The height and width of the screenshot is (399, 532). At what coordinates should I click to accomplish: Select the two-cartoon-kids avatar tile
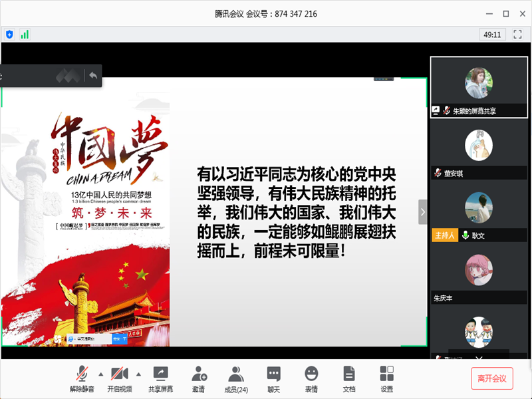pos(479,332)
